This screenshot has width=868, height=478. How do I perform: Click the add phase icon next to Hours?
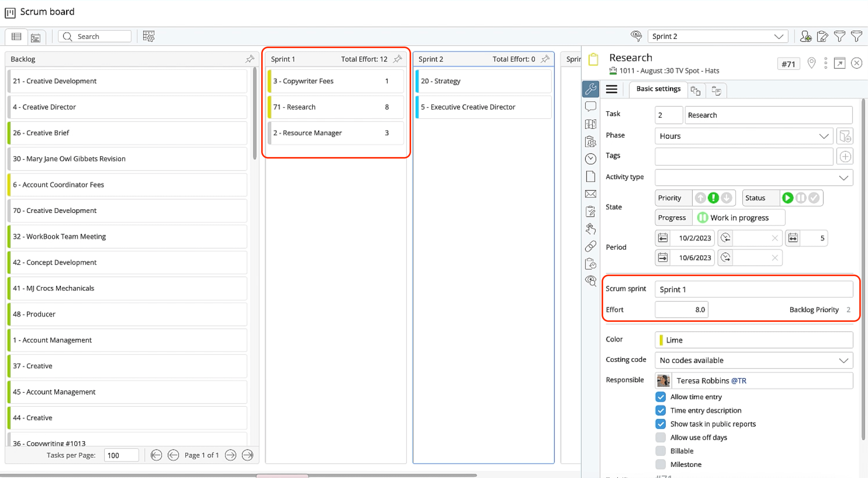click(x=845, y=136)
